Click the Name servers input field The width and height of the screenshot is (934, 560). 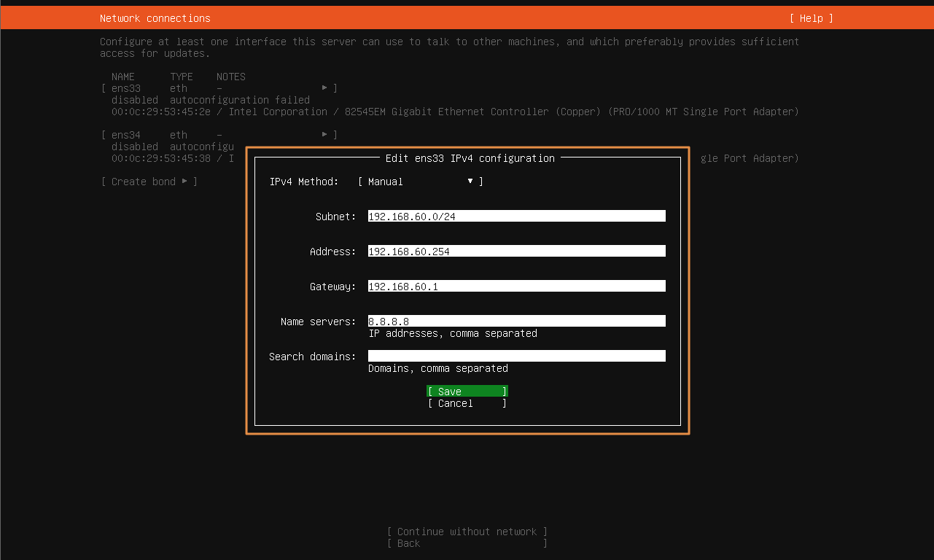tap(517, 322)
